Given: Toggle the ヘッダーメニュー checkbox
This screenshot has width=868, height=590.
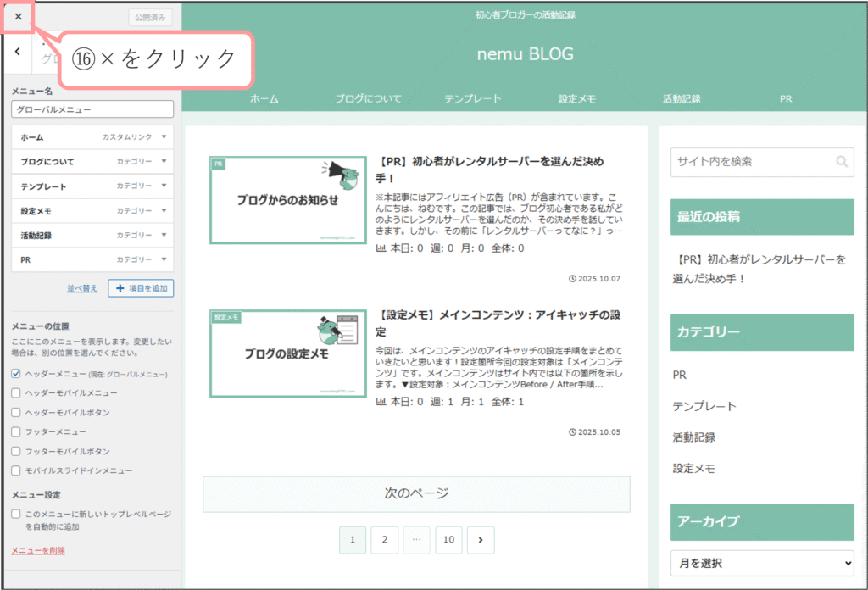Looking at the screenshot, I should 16,374.
